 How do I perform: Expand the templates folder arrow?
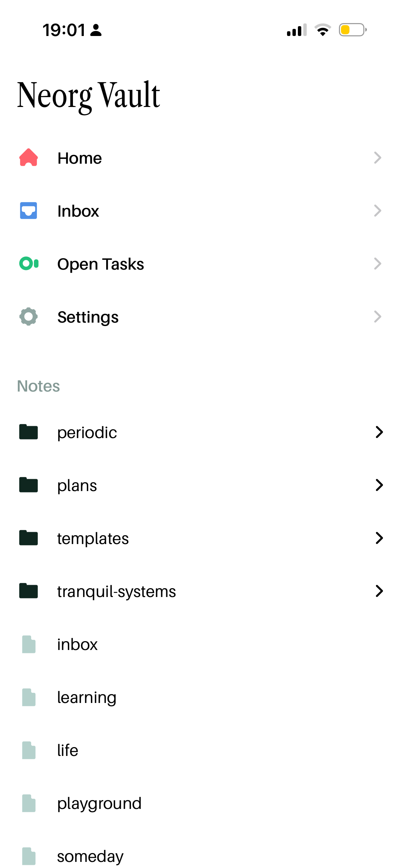[x=379, y=538]
